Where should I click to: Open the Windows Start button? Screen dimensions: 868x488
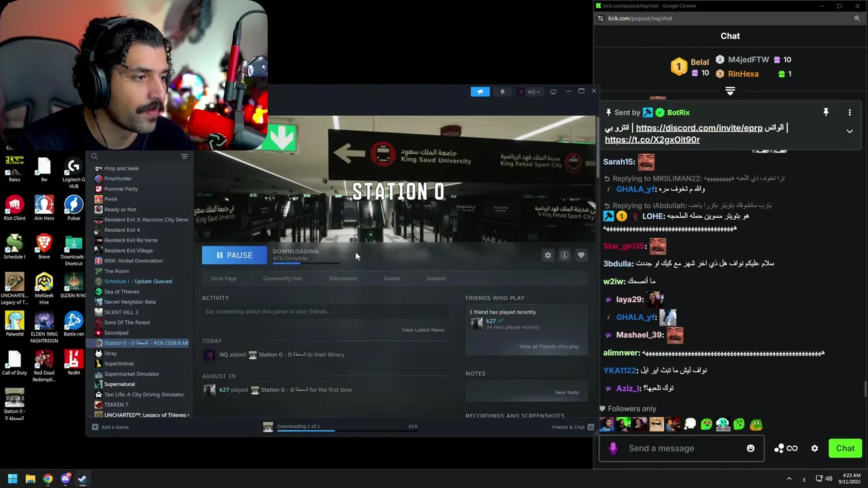12,479
